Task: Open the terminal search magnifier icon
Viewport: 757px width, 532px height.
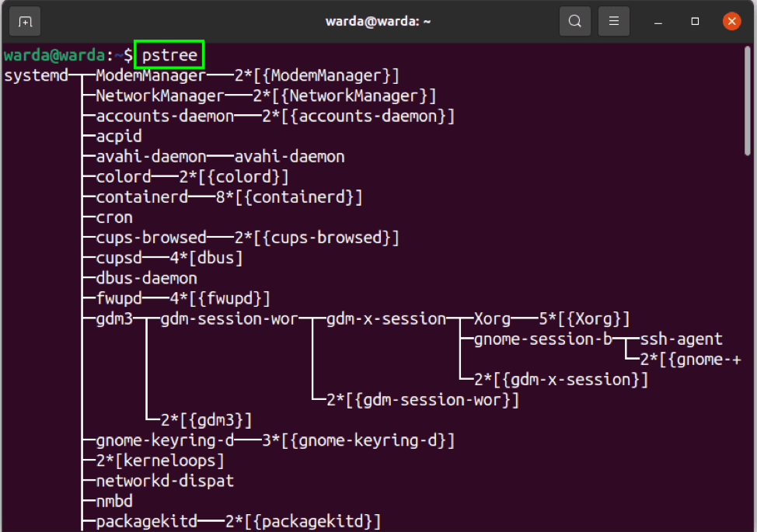Action: click(574, 21)
